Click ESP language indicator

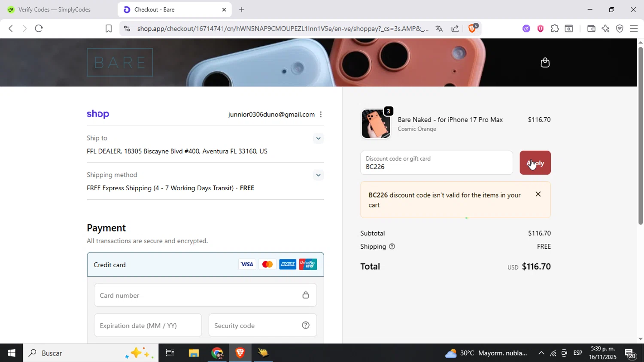(x=578, y=353)
